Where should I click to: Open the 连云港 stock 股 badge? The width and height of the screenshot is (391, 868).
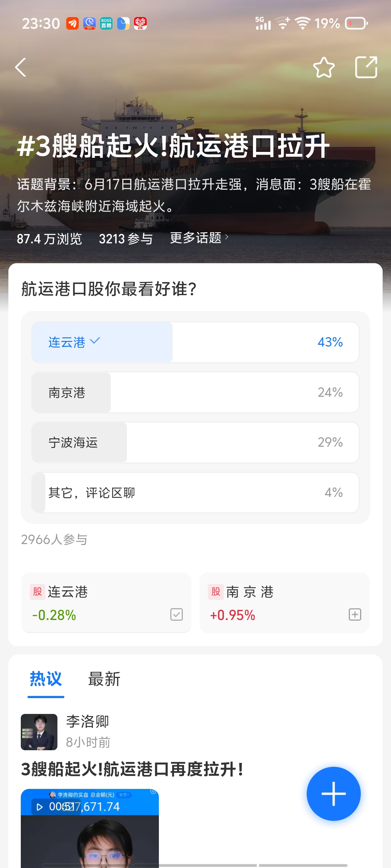[x=38, y=592]
